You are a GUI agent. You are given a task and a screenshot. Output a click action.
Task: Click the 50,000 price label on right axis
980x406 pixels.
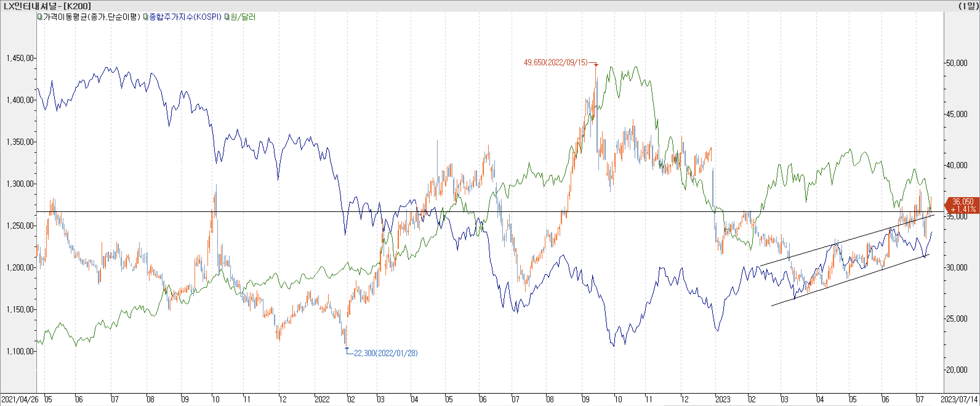(x=957, y=63)
